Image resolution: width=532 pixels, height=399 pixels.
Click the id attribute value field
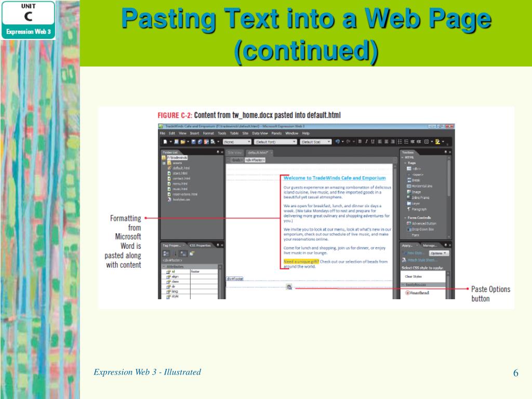pyautogui.click(x=204, y=272)
